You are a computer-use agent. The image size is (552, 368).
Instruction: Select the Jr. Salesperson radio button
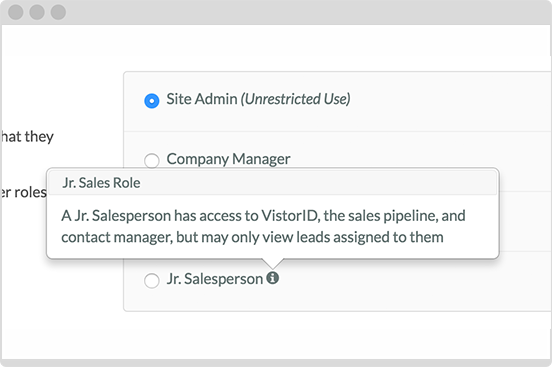pyautogui.click(x=152, y=281)
